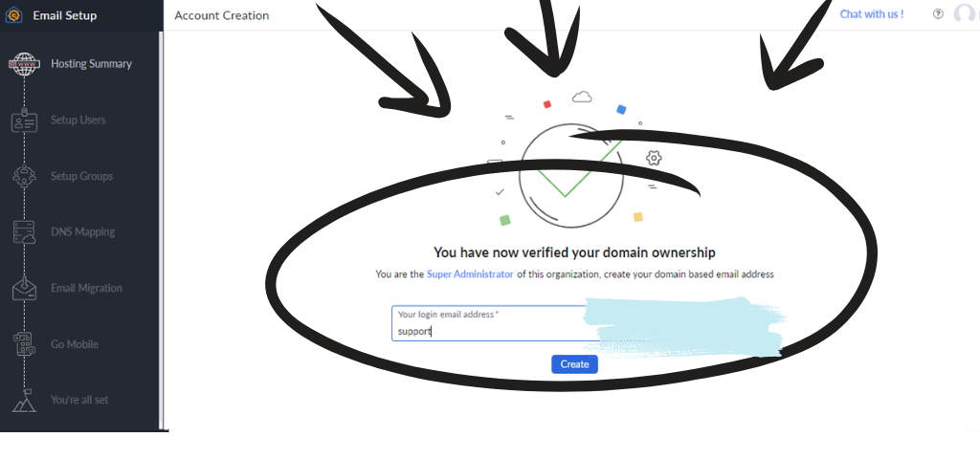
Task: Navigate to Setup Groups step label
Action: click(x=81, y=176)
